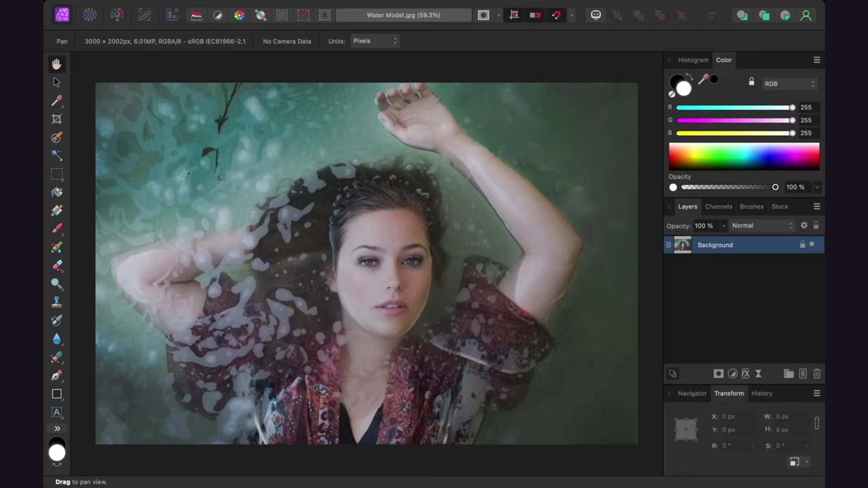
Task: Select the Gradient tool
Action: (x=57, y=210)
